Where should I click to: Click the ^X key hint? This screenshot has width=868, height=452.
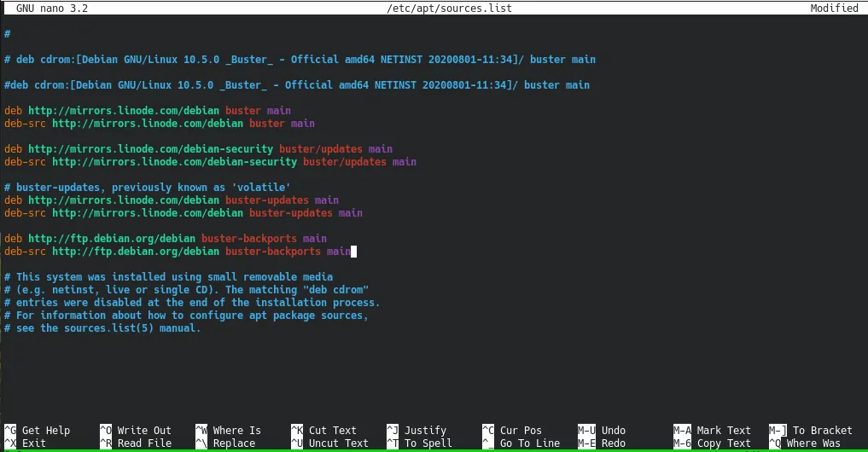[10, 443]
